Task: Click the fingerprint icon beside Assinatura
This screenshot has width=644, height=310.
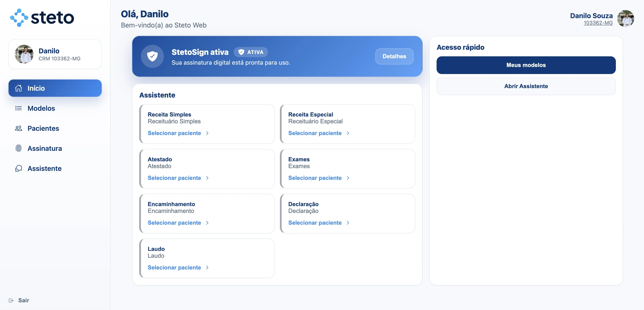Action: (19, 148)
